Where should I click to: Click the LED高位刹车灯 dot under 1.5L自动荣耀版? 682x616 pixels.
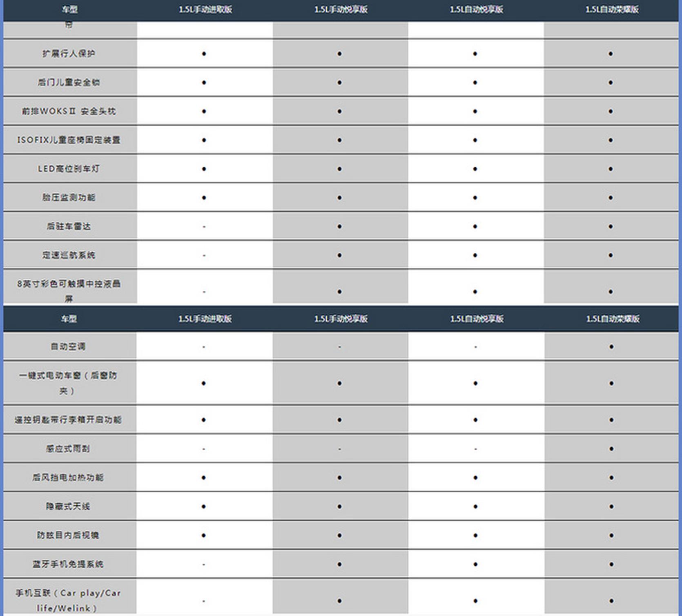point(611,169)
